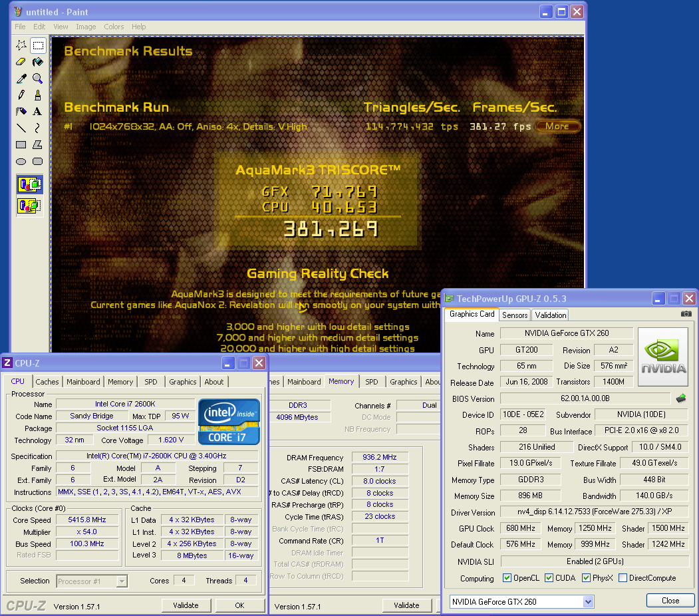This screenshot has height=616, width=699.
Task: Switch to the Sensors tab in GPU-Z
Action: (x=515, y=315)
